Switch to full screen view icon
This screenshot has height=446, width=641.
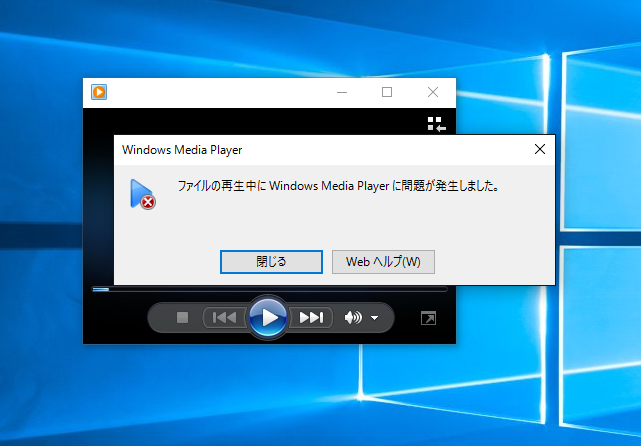pos(428,318)
